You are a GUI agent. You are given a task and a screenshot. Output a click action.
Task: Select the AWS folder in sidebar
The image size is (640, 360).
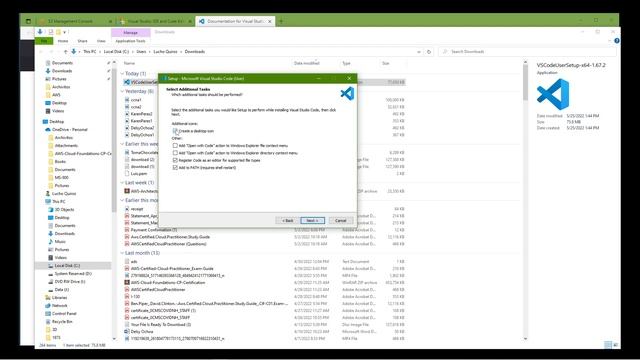(x=56, y=95)
